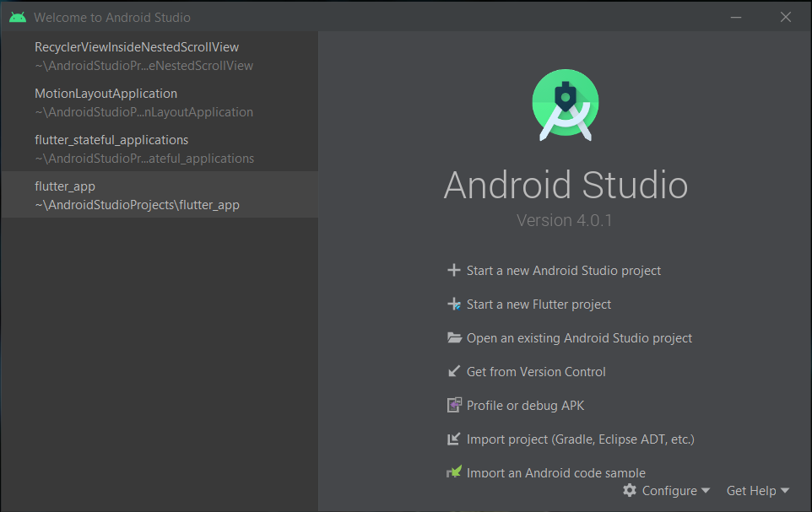Click the plus icon for new Android project
This screenshot has width=812, height=512.
(453, 270)
